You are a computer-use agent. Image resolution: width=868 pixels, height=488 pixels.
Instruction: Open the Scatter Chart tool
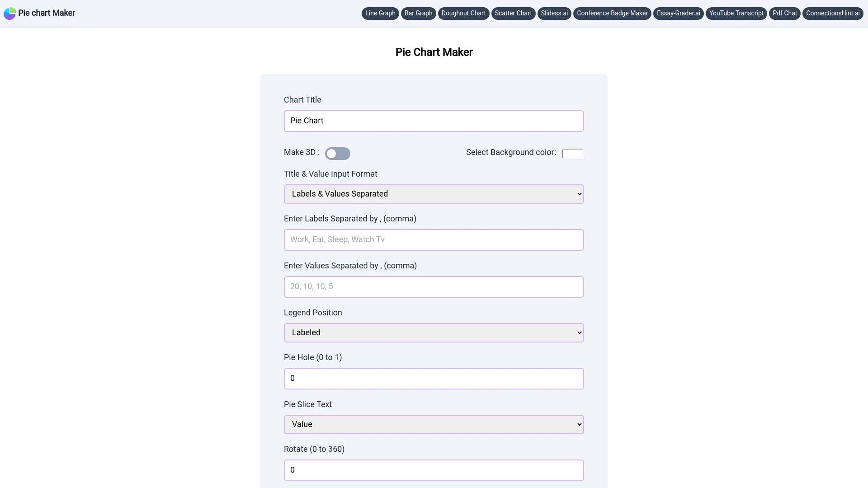(x=513, y=13)
